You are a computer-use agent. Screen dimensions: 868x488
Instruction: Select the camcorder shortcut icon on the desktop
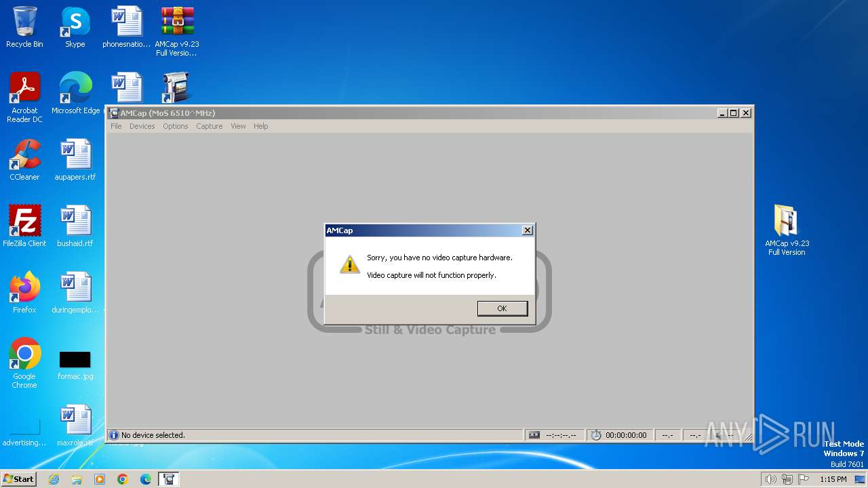click(x=176, y=87)
